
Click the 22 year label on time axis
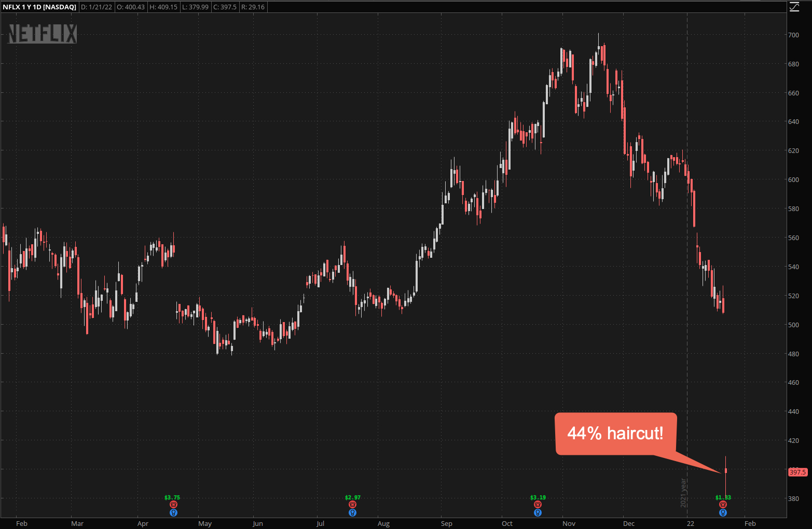(691, 524)
